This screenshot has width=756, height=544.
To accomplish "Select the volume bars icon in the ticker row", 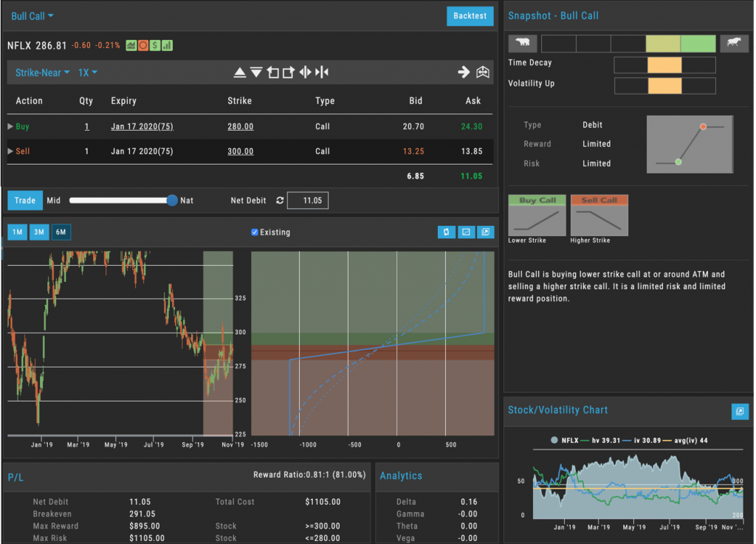I will 167,45.
